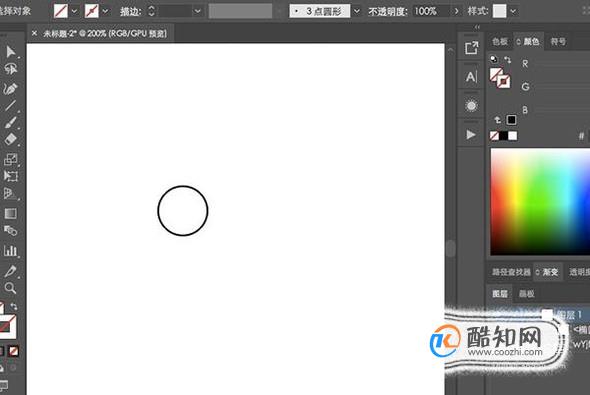The height and width of the screenshot is (395, 590).
Task: Select the Paintbrush tool
Action: click(x=11, y=123)
